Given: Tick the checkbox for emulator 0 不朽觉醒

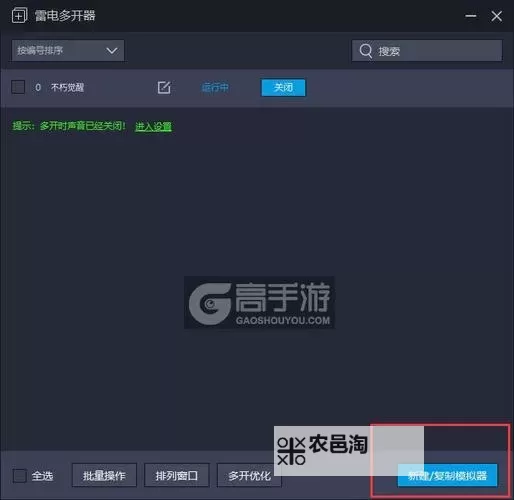Looking at the screenshot, I should 18,87.
